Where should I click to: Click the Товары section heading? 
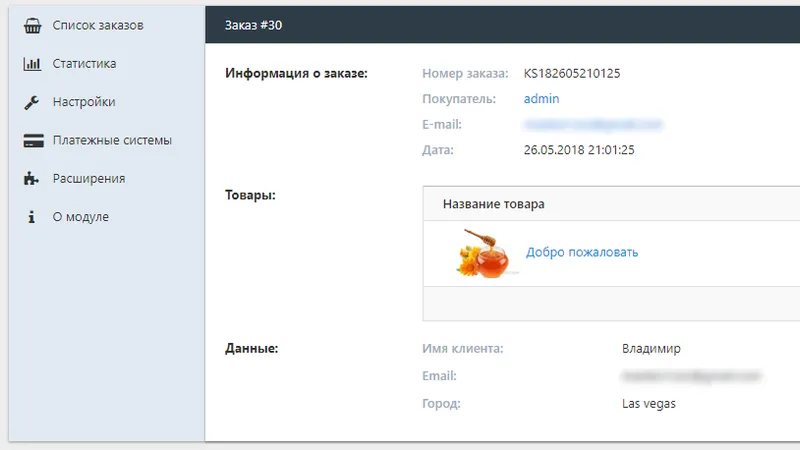(250, 195)
